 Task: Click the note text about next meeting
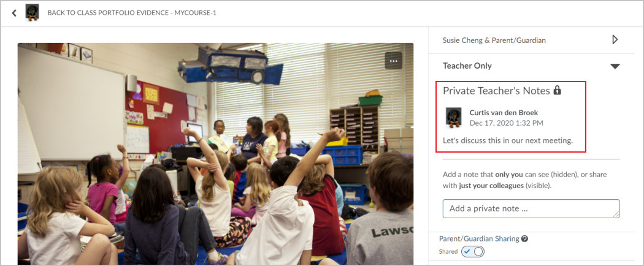pos(508,140)
